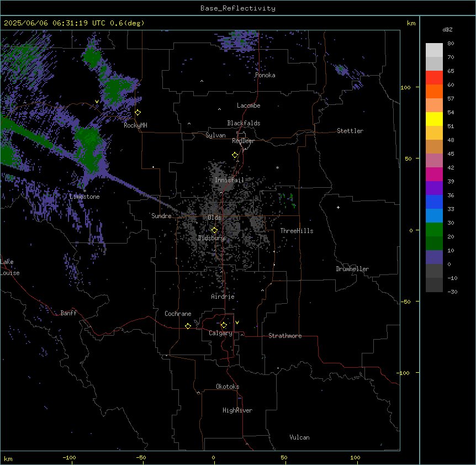476x465 pixels.
Task: Click the Lake Louise label
Action: click(9, 267)
